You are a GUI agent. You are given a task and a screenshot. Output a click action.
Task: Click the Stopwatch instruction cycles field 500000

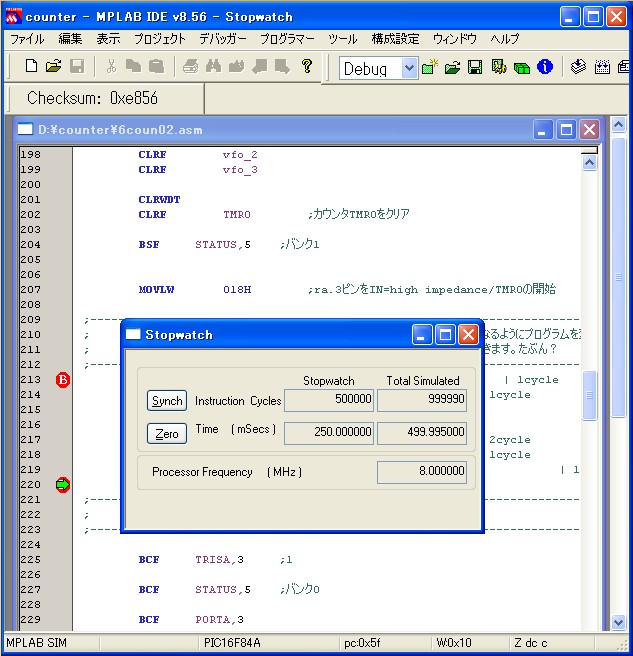coord(329,400)
